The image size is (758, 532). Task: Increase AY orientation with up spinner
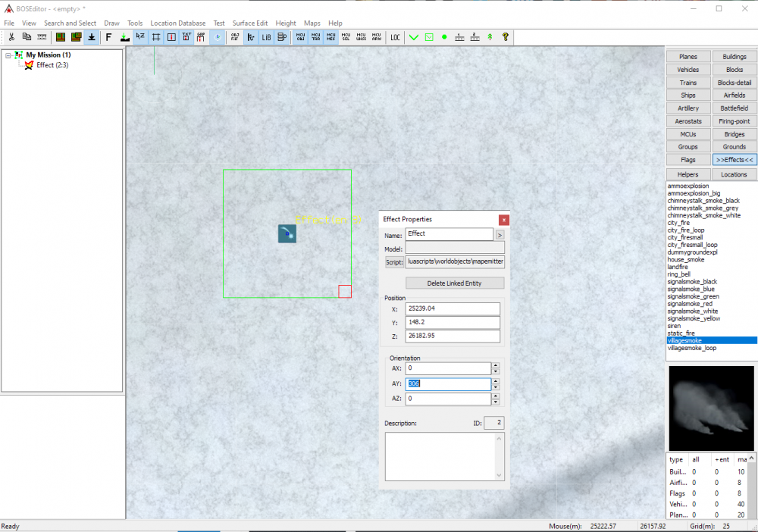[x=496, y=380]
